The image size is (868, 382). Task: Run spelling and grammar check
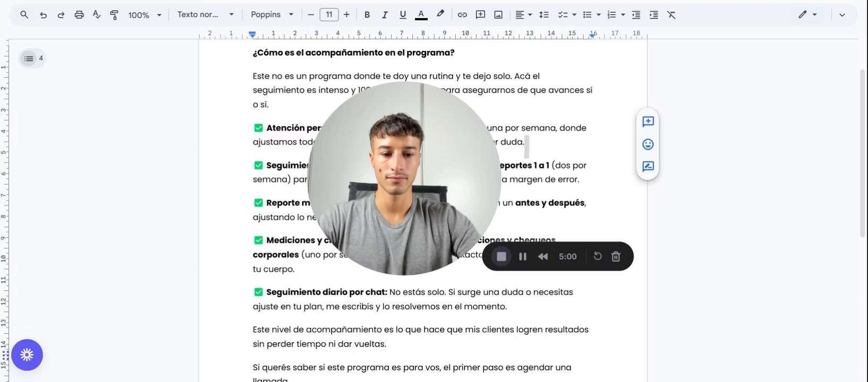click(x=97, y=15)
